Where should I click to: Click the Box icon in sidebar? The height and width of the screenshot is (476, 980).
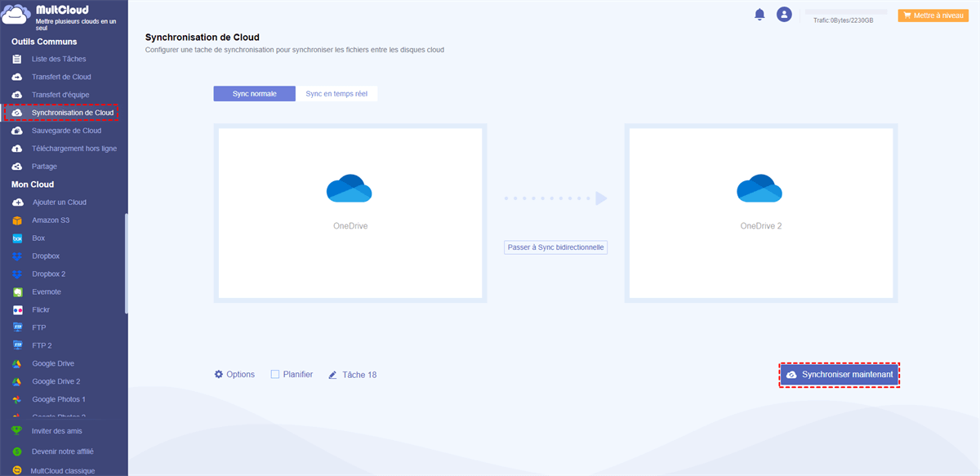tap(17, 238)
